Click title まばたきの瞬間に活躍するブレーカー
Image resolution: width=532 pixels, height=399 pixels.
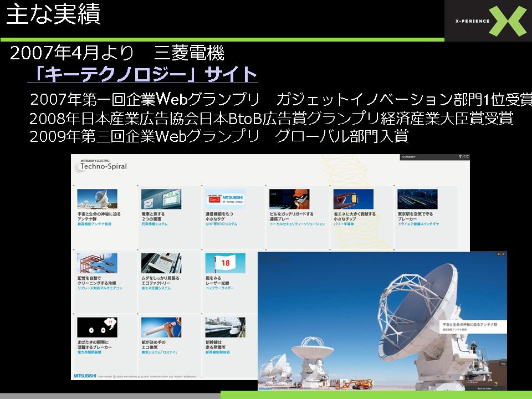tap(94, 345)
